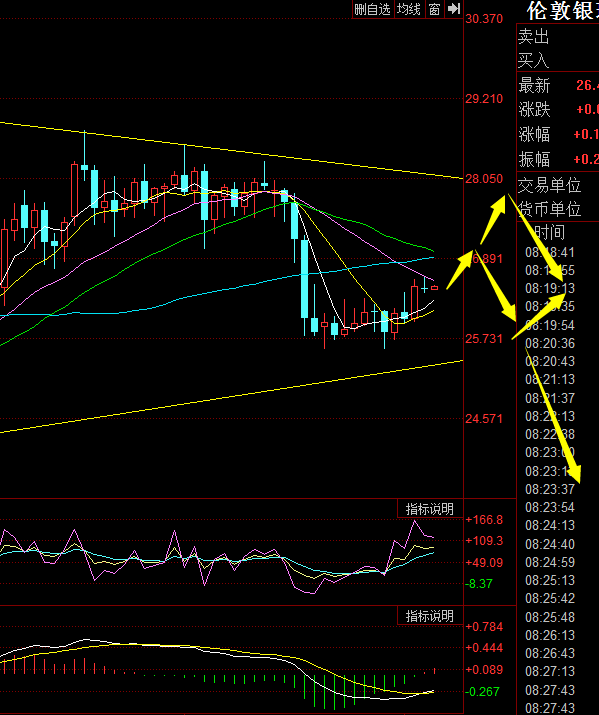Viewport: 599px width, 715px height.
Task: Select the 08:20:36 tick time entry
Action: (x=550, y=343)
